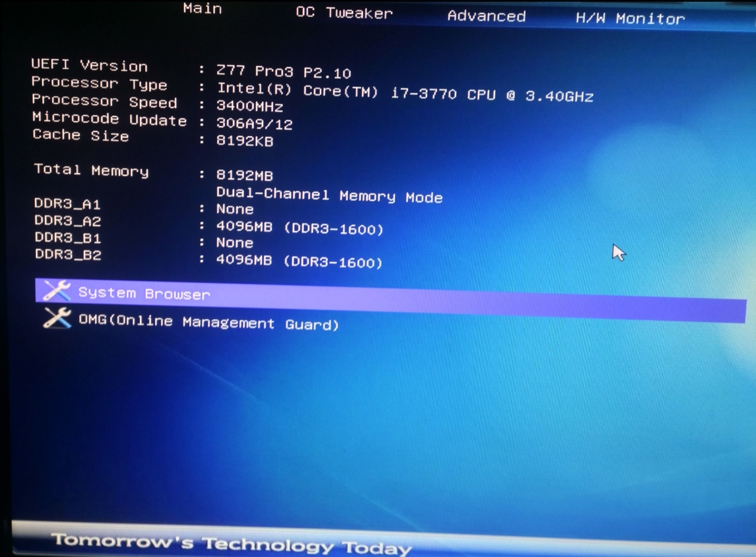
Task: Click the Z77 Pro3 P2.10 value
Action: click(x=284, y=72)
